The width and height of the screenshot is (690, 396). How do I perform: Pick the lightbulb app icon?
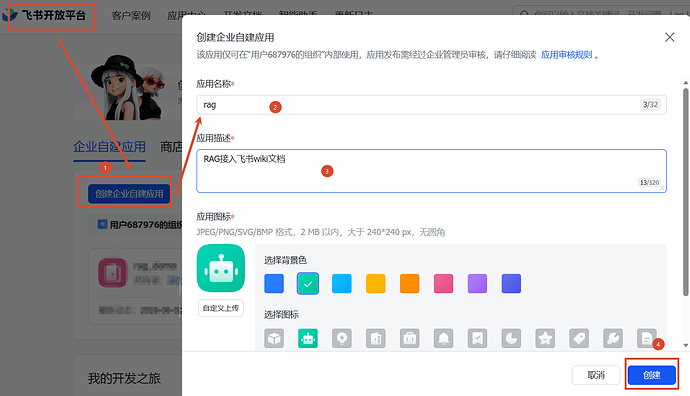point(342,338)
